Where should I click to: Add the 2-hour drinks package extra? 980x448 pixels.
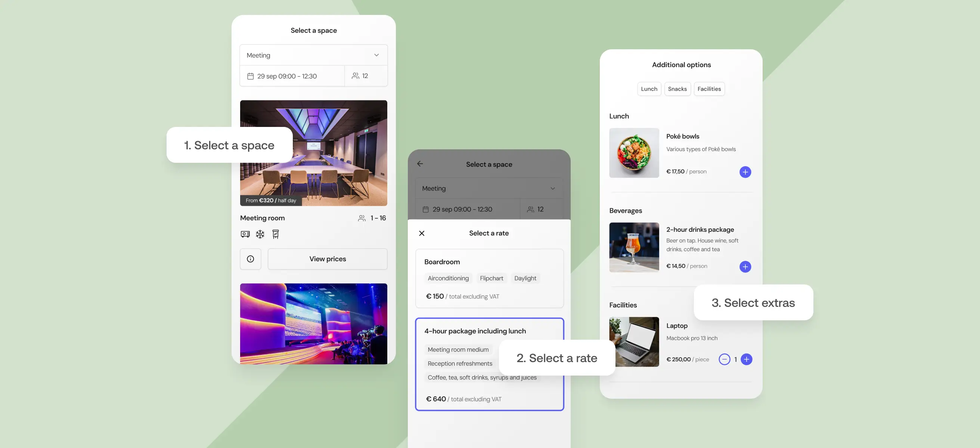click(745, 267)
